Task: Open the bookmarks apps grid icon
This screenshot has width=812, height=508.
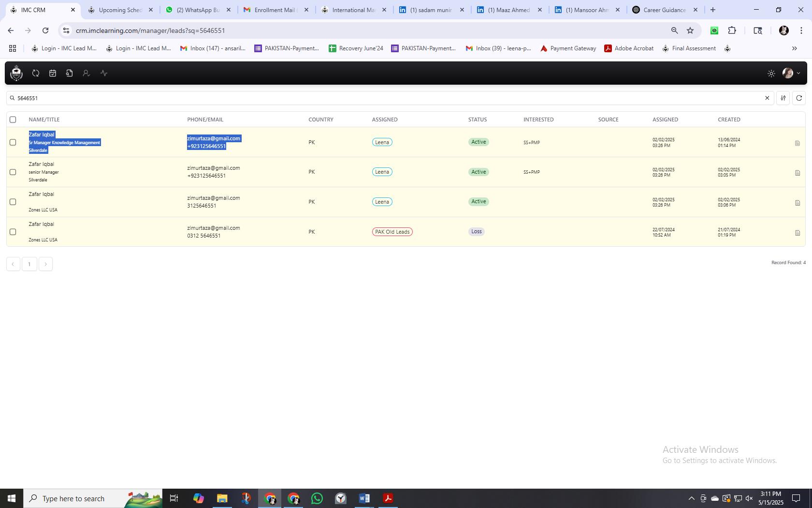Action: click(x=13, y=48)
